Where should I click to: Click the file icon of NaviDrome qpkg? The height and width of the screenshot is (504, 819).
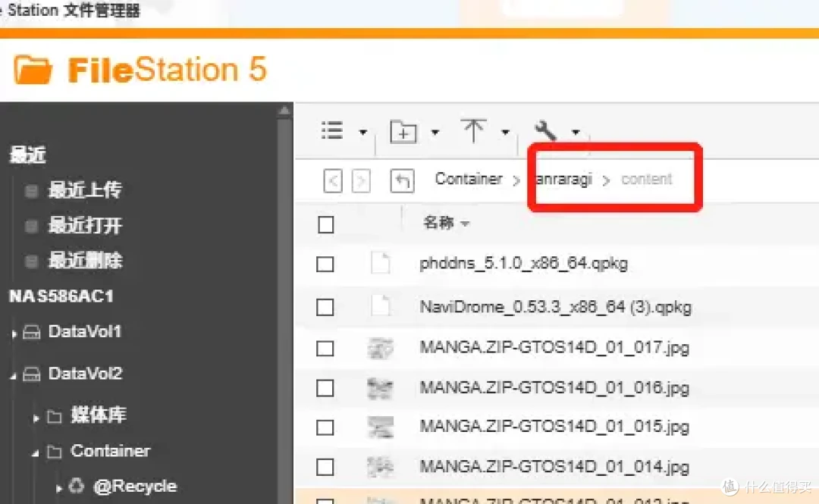point(380,305)
